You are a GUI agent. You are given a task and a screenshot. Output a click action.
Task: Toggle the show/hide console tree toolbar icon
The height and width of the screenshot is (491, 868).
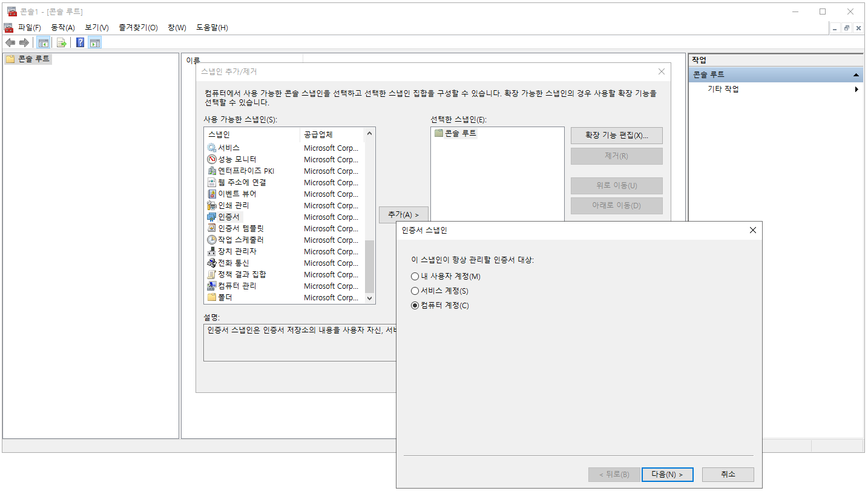click(43, 42)
